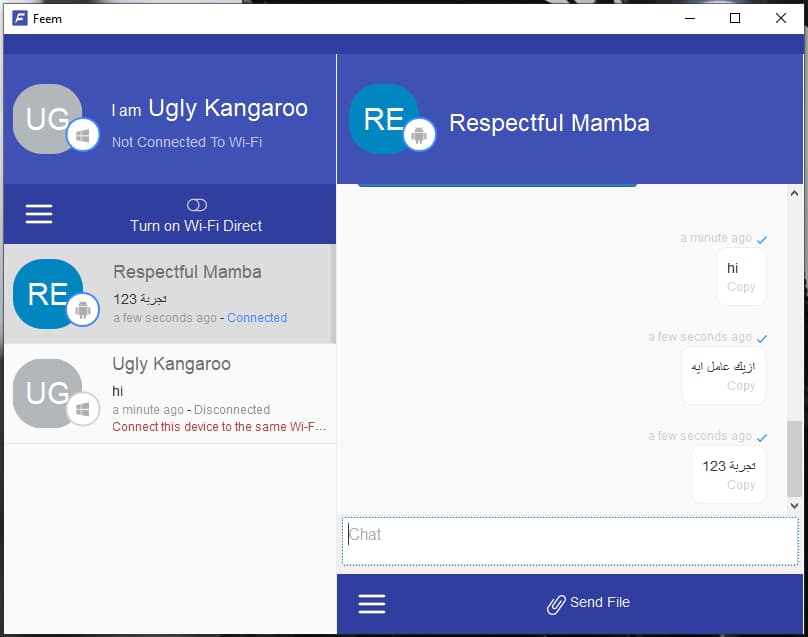Screen dimensions: 808x637
Task: Click Windows badge on Ugly Kangaroo row
Action: (83, 409)
